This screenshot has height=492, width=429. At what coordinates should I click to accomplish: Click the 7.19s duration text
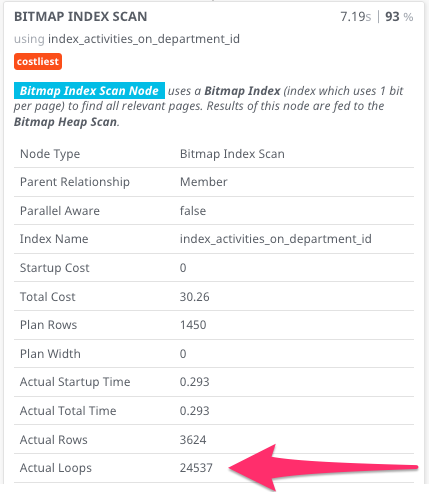[355, 17]
